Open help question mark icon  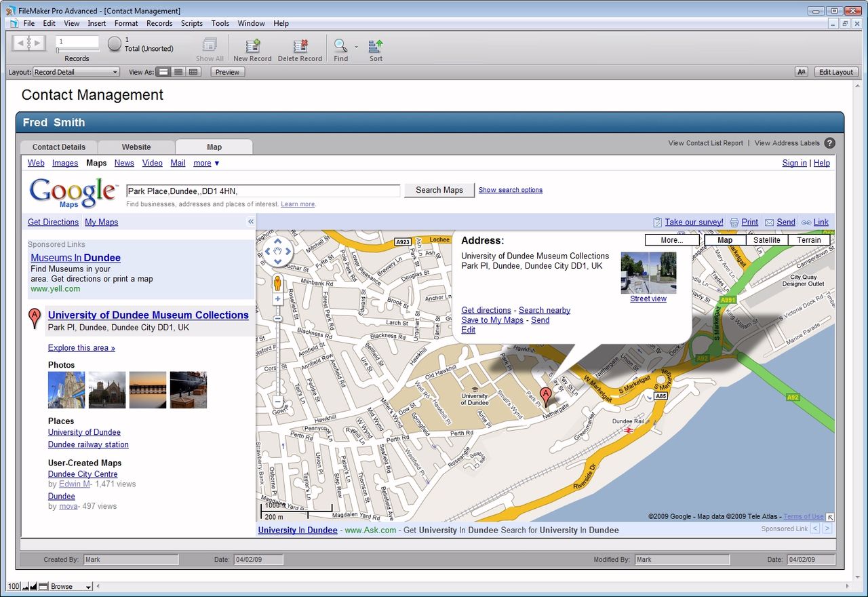829,143
